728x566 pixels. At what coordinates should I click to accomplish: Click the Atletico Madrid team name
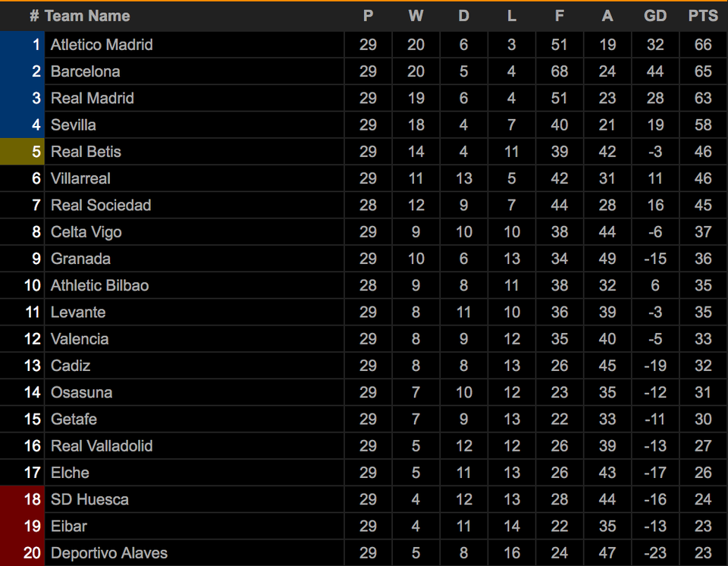click(102, 45)
